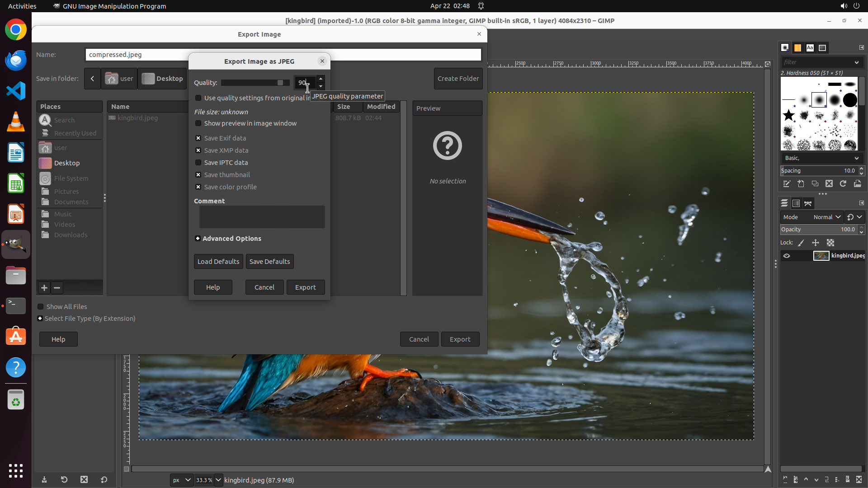Click the Brushes tab icon

[x=785, y=48]
